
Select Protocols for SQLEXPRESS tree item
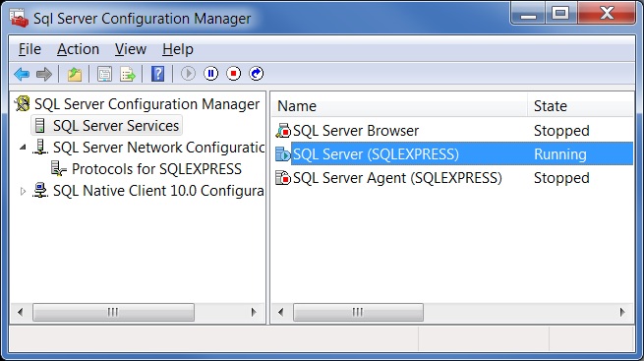[x=156, y=169]
